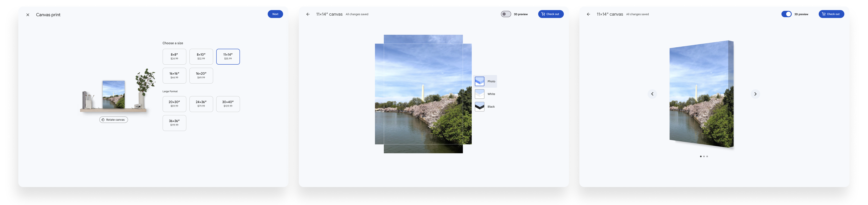Select the 36×36″ canvas size
Image resolution: width=868 pixels, height=205 pixels.
pos(174,123)
